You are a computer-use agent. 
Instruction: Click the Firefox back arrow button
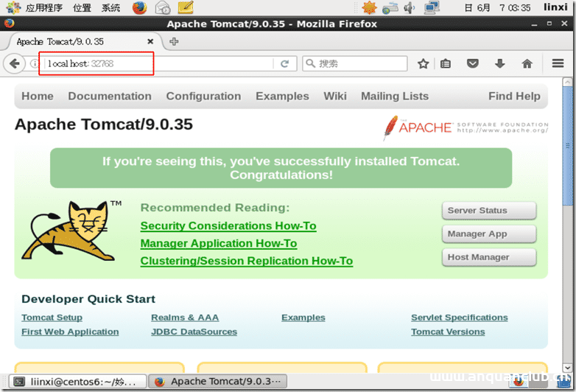(14, 63)
